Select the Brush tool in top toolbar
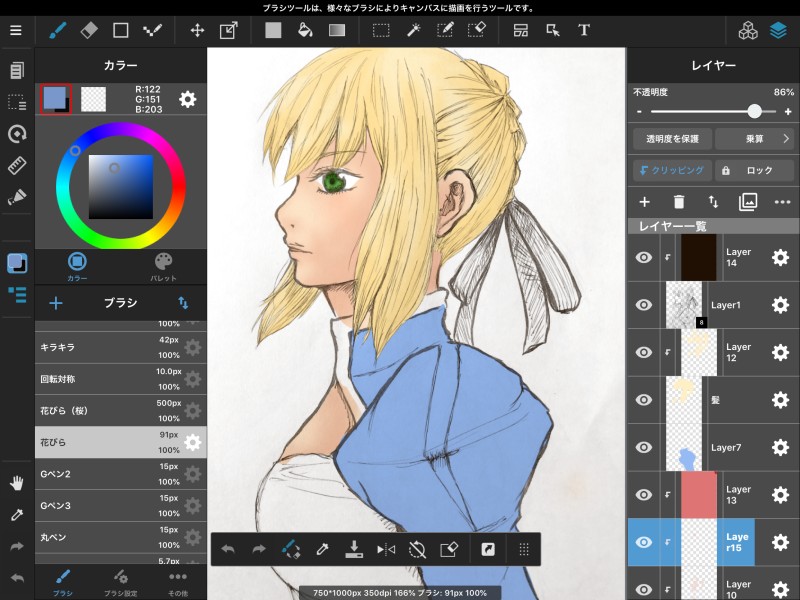The image size is (800, 600). 58,31
